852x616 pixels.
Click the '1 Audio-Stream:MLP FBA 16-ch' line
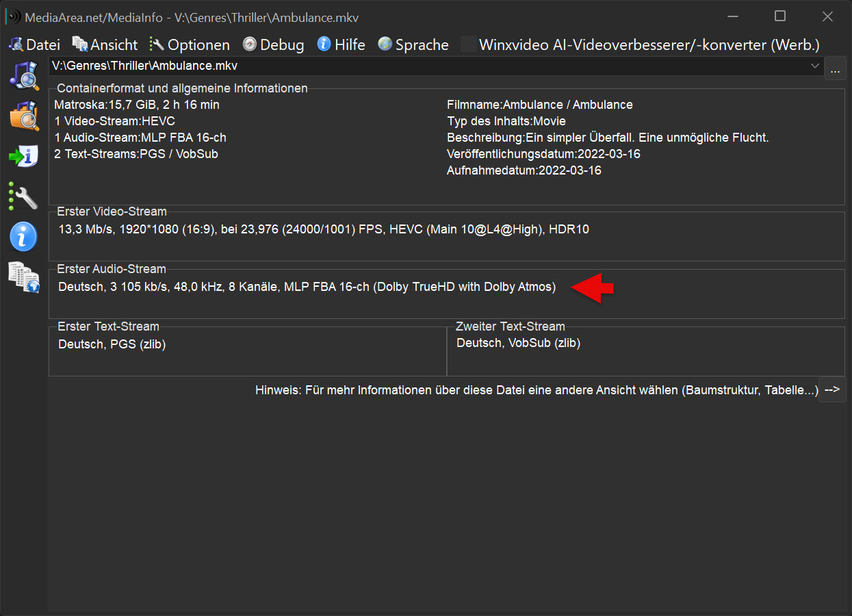pos(140,138)
